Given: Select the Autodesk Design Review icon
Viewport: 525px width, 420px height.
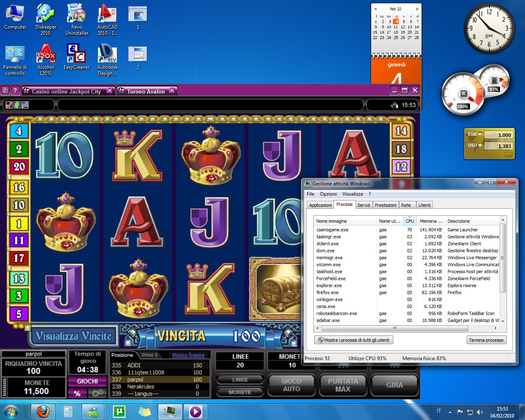Looking at the screenshot, I should 107,60.
